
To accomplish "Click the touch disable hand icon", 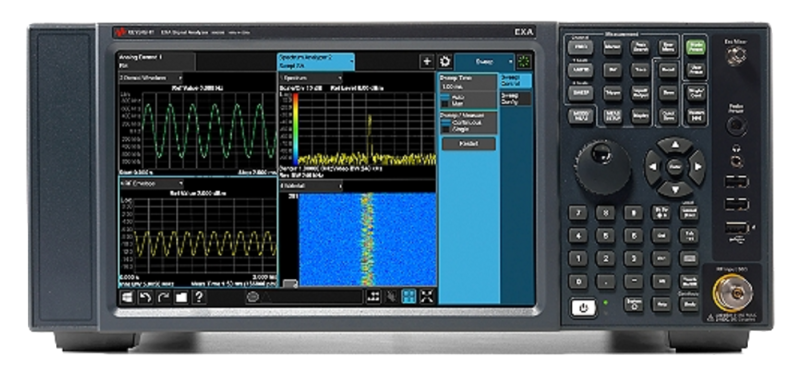I will (x=391, y=296).
